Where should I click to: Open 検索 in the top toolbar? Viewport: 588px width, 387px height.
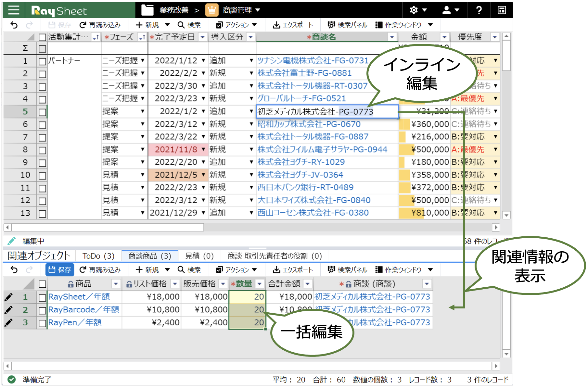189,25
